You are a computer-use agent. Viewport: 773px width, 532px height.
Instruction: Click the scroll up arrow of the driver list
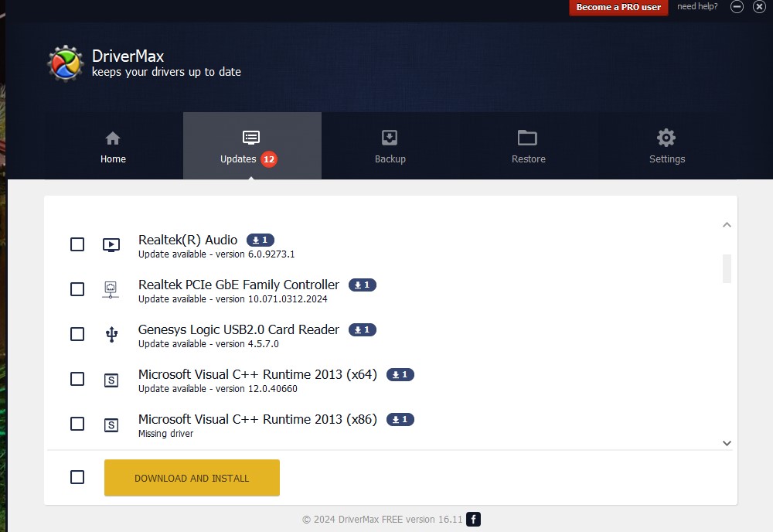pyautogui.click(x=727, y=225)
